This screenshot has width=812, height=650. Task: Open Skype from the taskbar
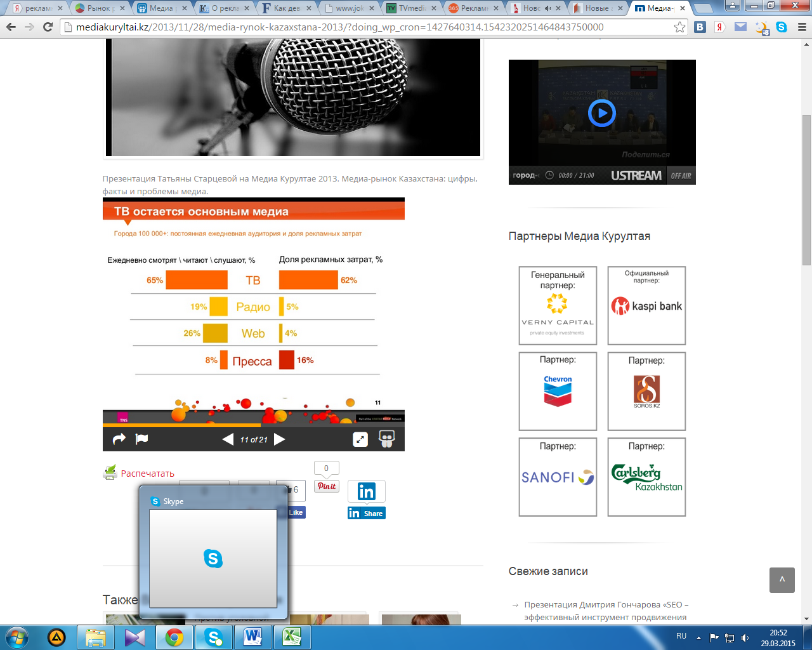(214, 637)
